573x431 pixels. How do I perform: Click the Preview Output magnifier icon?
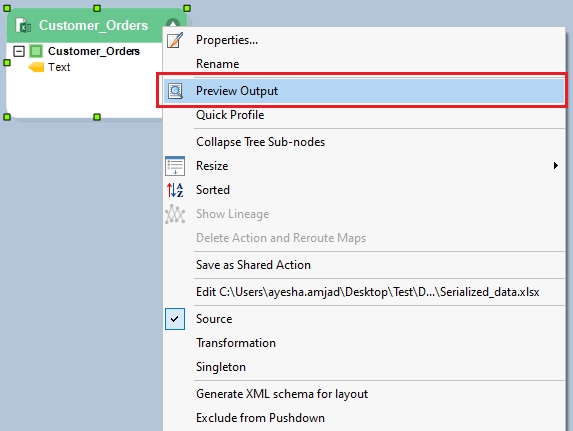point(175,91)
